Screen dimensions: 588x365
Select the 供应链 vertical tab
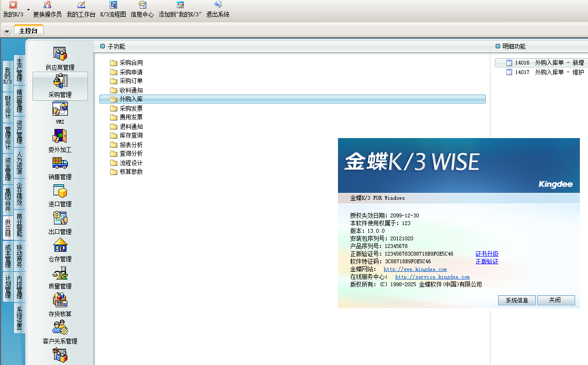(x=8, y=227)
